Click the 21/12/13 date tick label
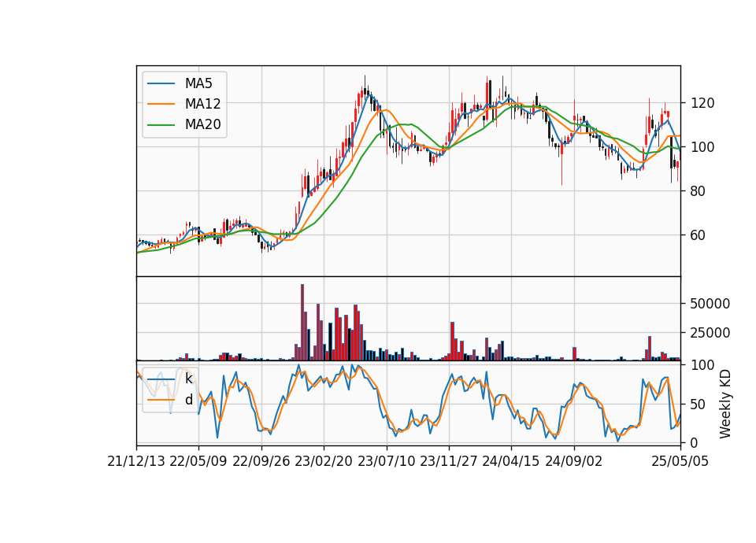This screenshot has height=543, width=756. [x=136, y=461]
